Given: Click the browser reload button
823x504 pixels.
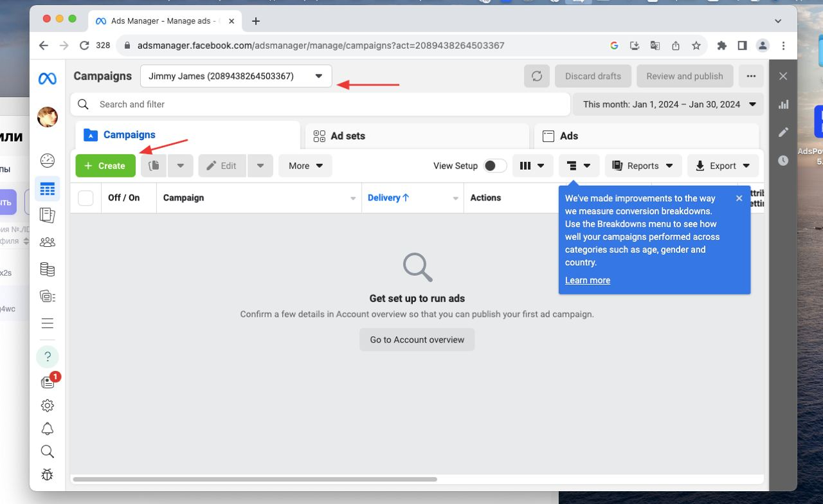Looking at the screenshot, I should pyautogui.click(x=84, y=46).
